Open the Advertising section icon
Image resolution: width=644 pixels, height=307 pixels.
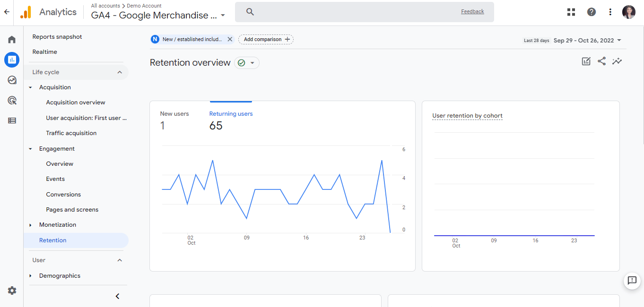point(11,100)
